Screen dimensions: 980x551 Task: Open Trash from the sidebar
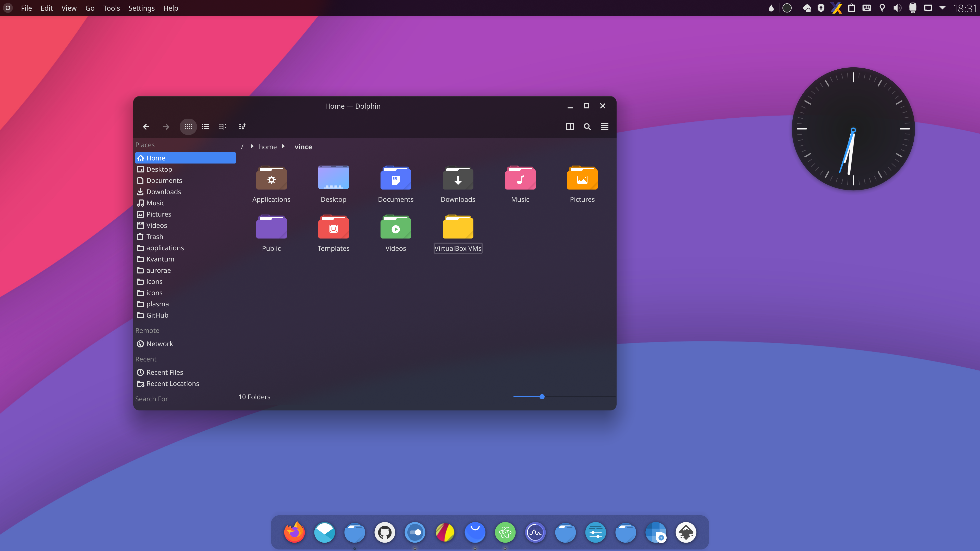[x=185, y=236]
